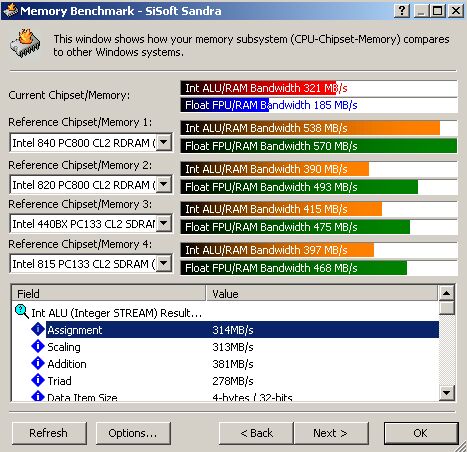Click the Int ALU 397 MB/s bar
467x452 pixels.
pos(277,250)
